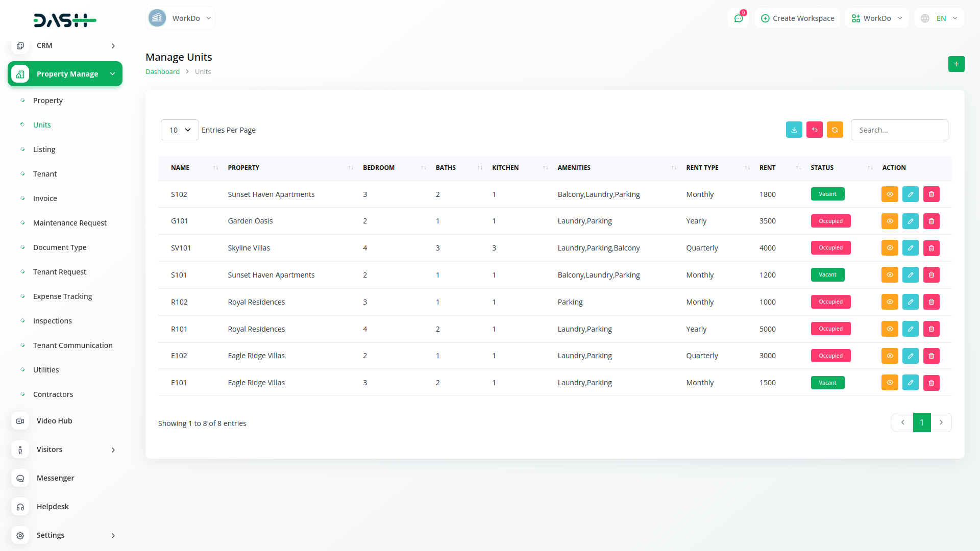Viewport: 980px width, 551px height.
Task: Delete the E101 unit with trash icon
Action: pos(931,383)
